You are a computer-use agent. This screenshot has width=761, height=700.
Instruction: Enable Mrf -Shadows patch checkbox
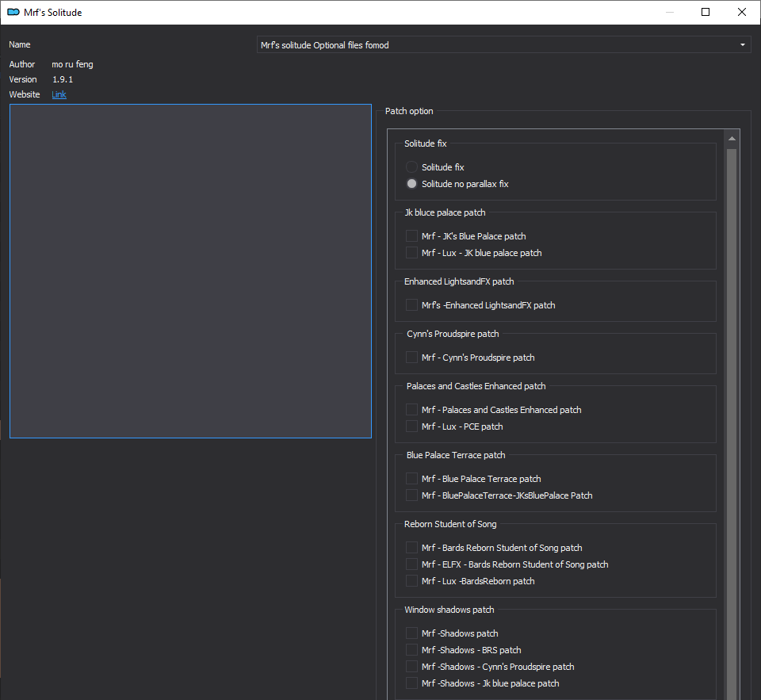pyautogui.click(x=411, y=633)
